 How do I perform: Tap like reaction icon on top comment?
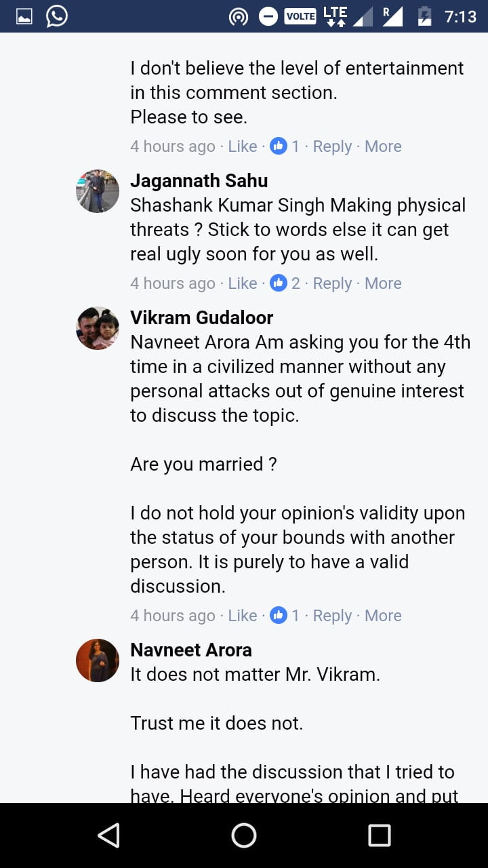[x=278, y=146]
